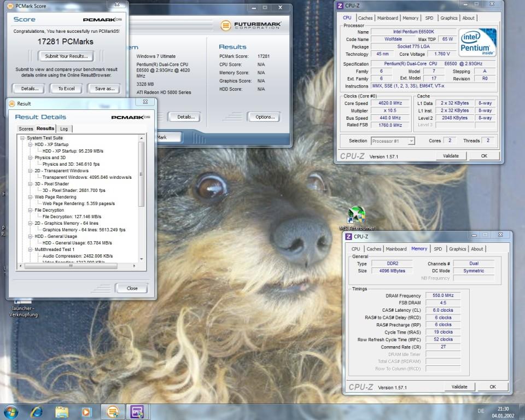Click the FSB:DRAM value 4:5
Viewport: 525px width, 420px height.
[442, 303]
